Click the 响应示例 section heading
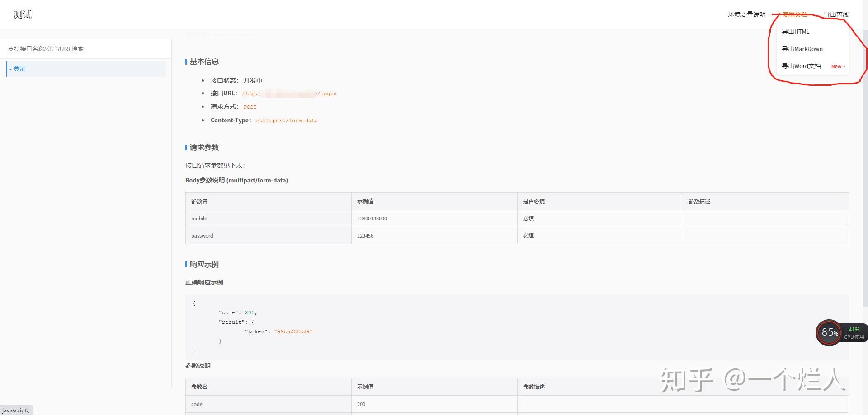 (x=204, y=264)
